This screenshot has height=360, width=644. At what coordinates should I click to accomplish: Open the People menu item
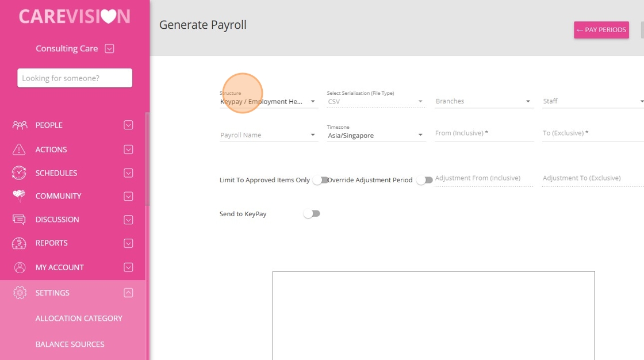click(49, 125)
